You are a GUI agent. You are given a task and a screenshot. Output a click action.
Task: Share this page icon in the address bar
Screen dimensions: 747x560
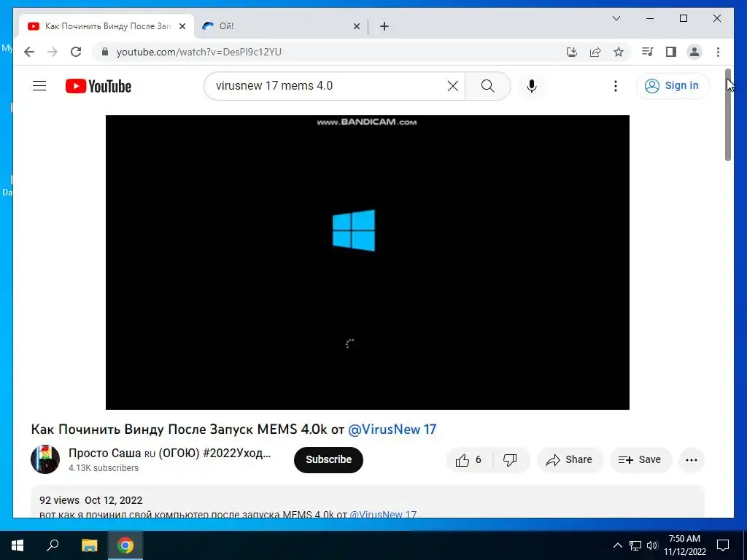point(595,52)
